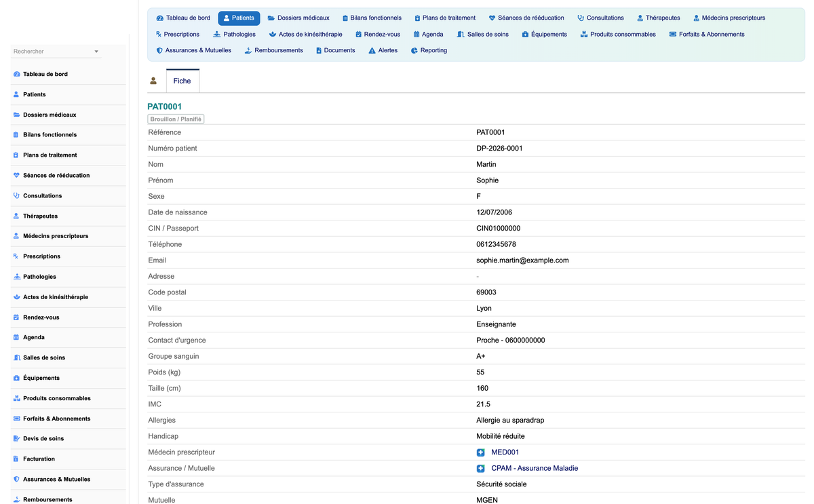Screen dimensions: 814x504
Task: Open Plans de traitement in top menu
Action: coord(444,18)
